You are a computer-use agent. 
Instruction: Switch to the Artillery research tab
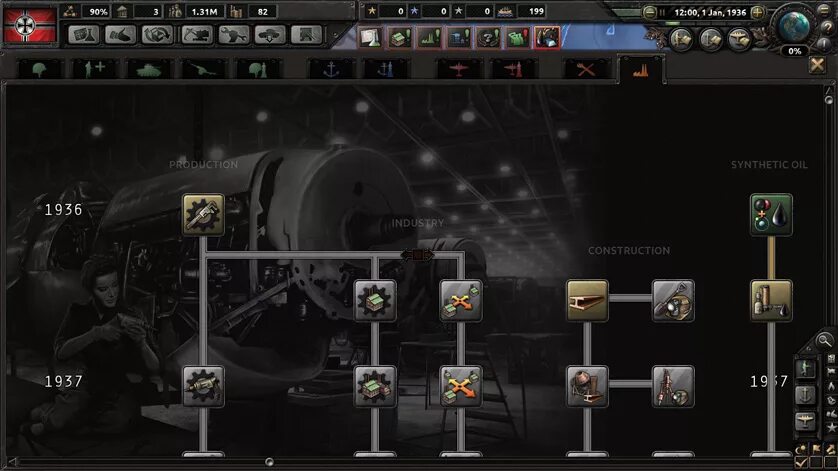pos(204,70)
